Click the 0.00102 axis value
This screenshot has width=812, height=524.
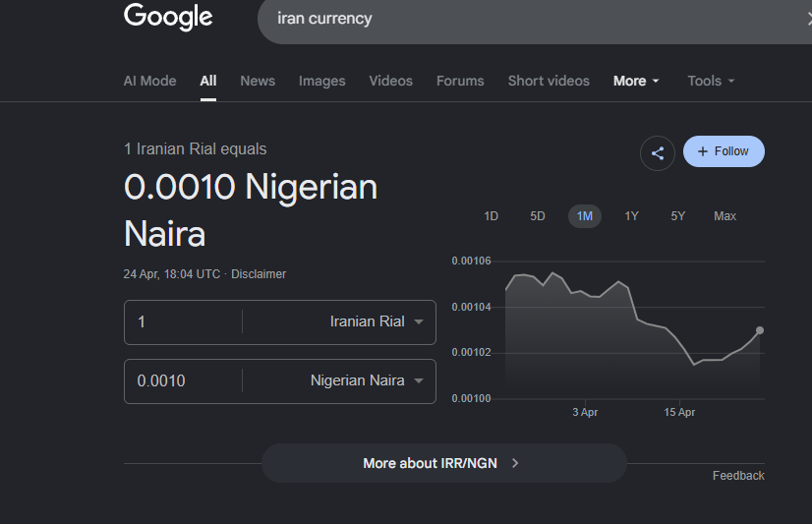pos(471,352)
